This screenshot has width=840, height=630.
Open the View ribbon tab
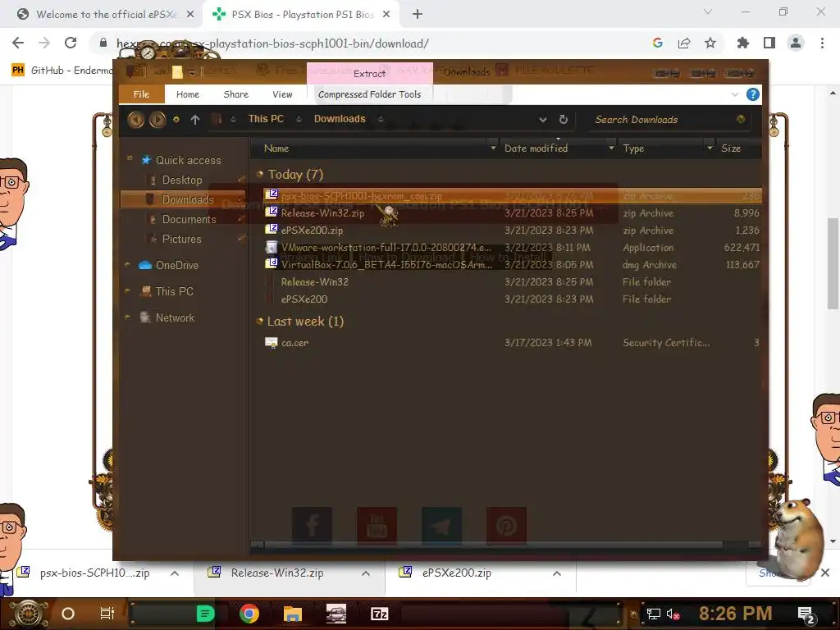(282, 94)
